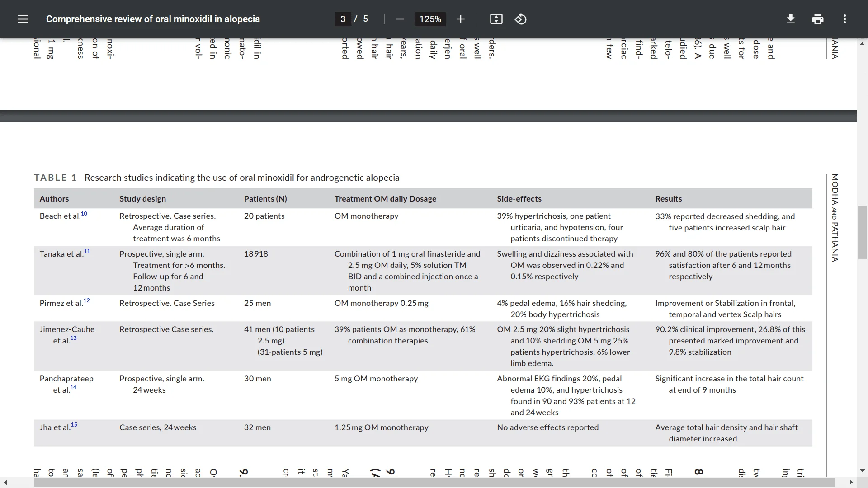
Task: Click the 'Results' column header
Action: pos(669,199)
